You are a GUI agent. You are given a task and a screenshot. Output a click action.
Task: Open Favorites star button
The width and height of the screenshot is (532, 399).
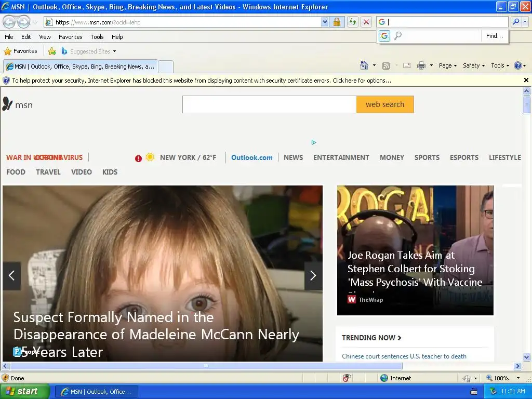coord(20,51)
